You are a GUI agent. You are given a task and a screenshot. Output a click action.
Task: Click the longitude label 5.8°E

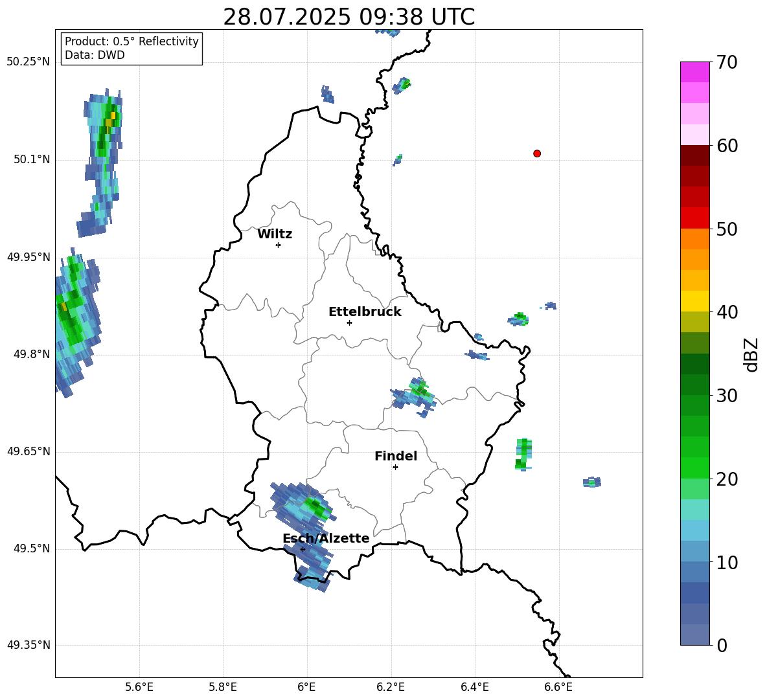(223, 687)
